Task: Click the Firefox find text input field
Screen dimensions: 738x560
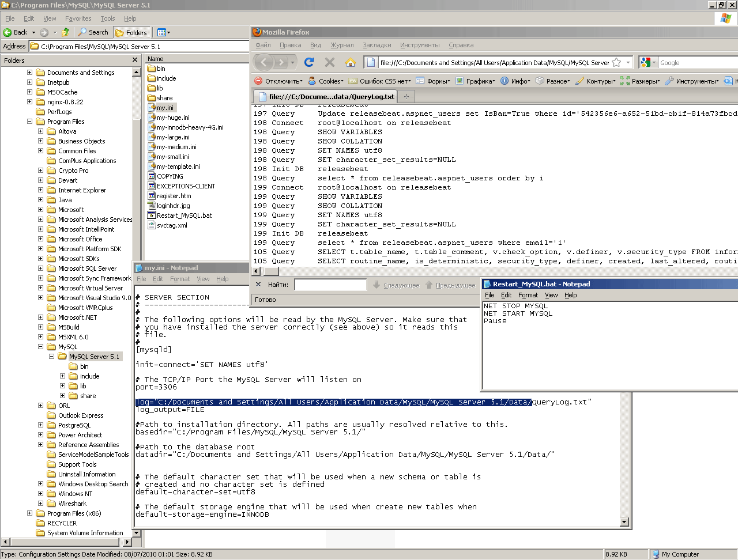Action: pyautogui.click(x=330, y=285)
